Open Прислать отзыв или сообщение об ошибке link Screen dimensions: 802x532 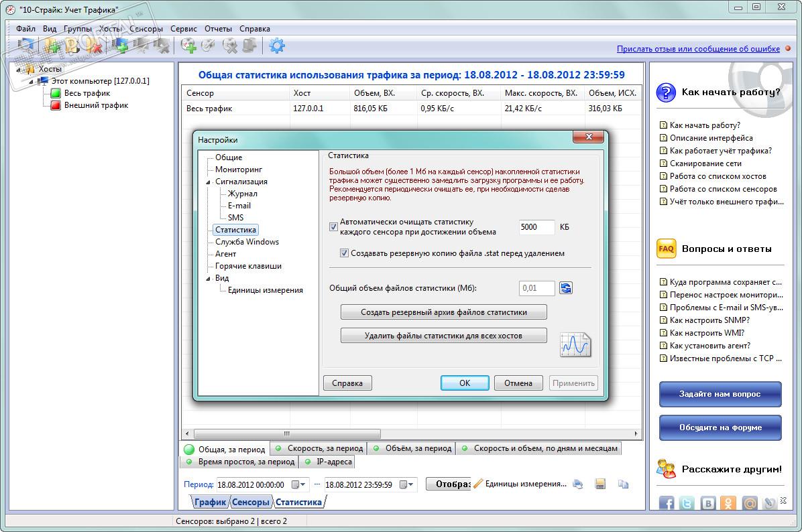(698, 49)
